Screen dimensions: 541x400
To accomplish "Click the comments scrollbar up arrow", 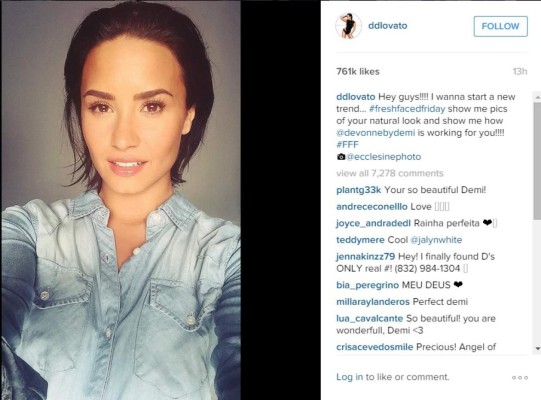I will coord(537,98).
